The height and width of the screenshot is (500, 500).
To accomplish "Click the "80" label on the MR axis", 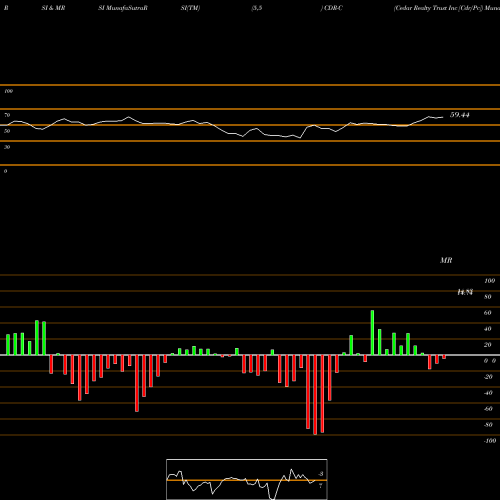I will click(488, 297).
